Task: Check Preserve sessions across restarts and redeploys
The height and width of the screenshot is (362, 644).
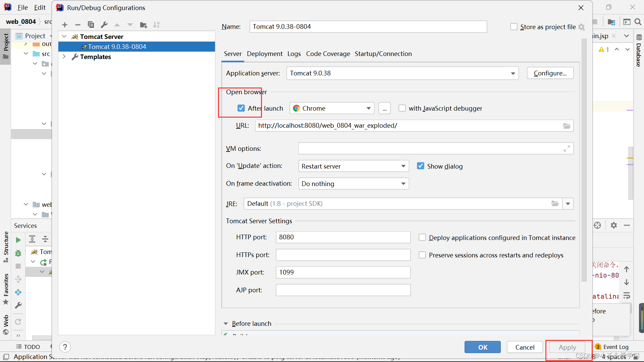Action: tap(422, 255)
